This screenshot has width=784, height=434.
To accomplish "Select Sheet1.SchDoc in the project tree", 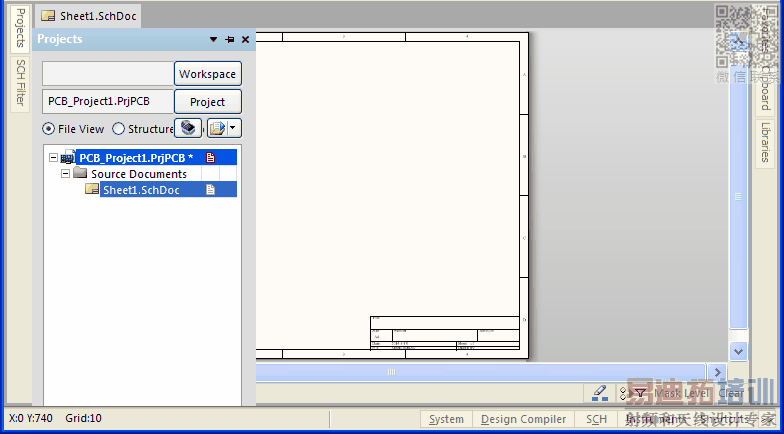I will [x=142, y=190].
